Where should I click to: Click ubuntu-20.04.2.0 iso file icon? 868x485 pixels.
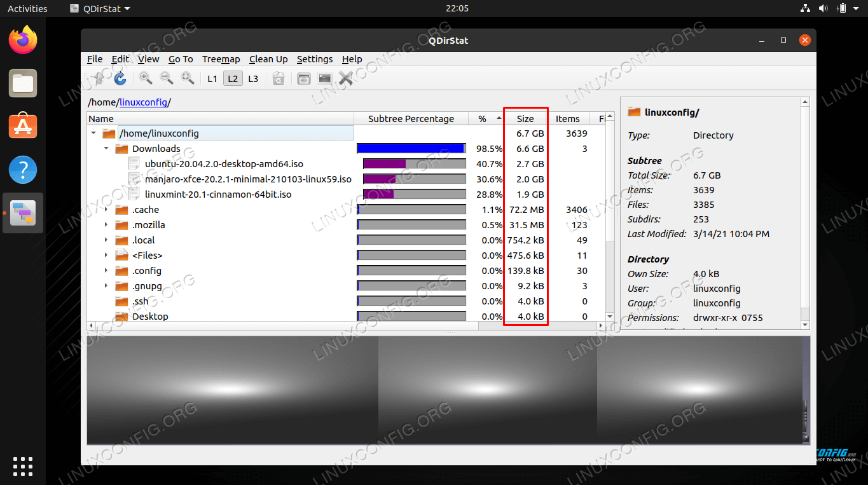coord(134,164)
